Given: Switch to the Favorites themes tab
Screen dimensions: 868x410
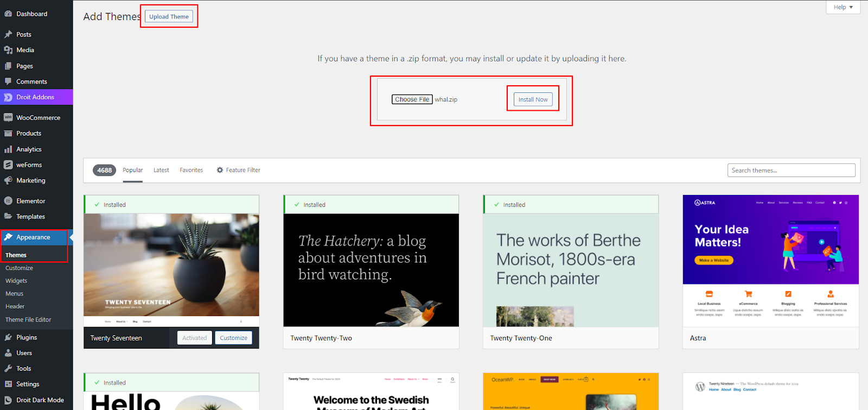Looking at the screenshot, I should click(x=192, y=170).
